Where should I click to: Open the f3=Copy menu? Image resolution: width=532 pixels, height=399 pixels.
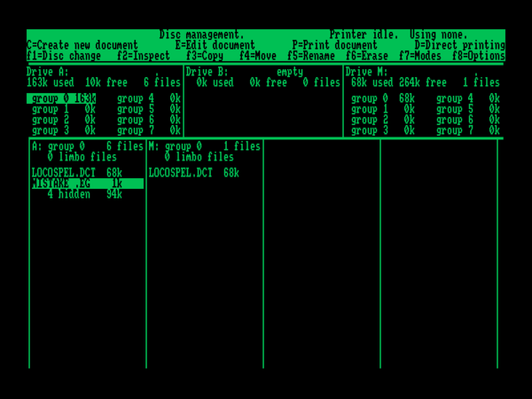205,56
